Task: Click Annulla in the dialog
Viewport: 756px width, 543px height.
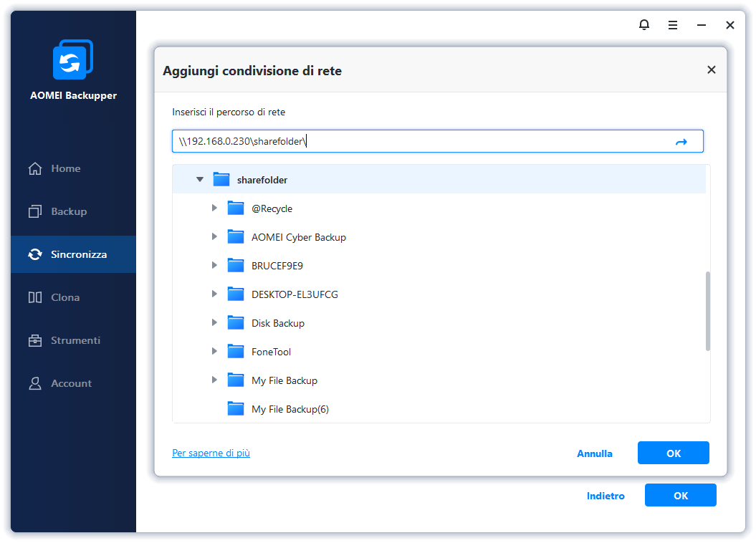Action: 595,453
